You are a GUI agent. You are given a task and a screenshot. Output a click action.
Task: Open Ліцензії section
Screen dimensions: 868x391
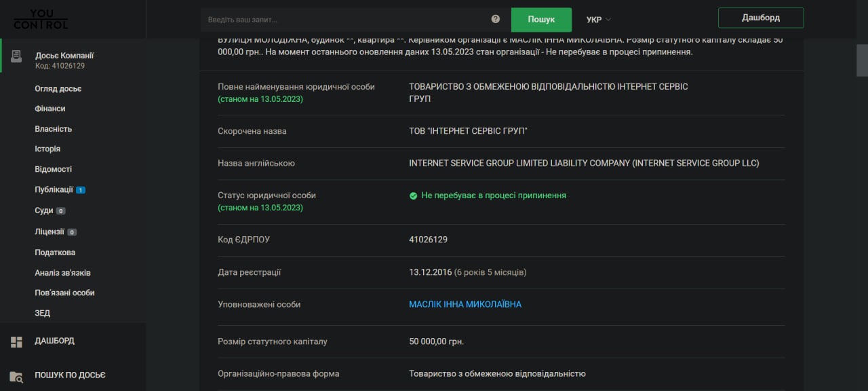[x=50, y=231]
